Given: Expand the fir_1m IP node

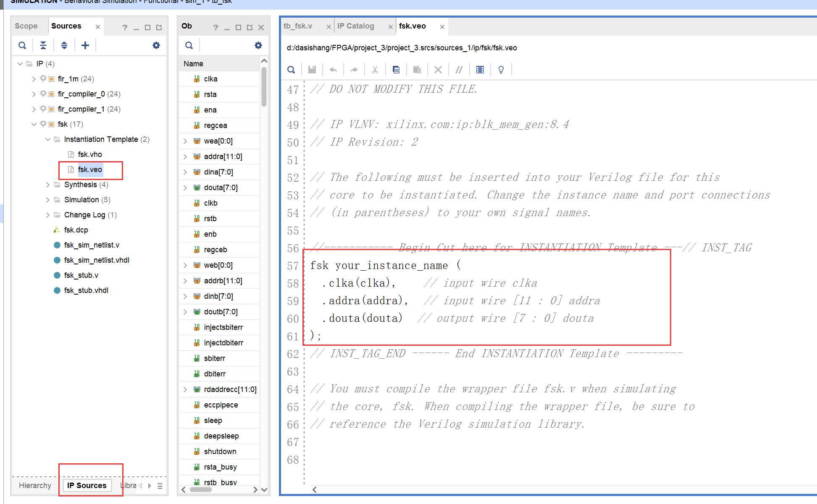Looking at the screenshot, I should point(34,79).
